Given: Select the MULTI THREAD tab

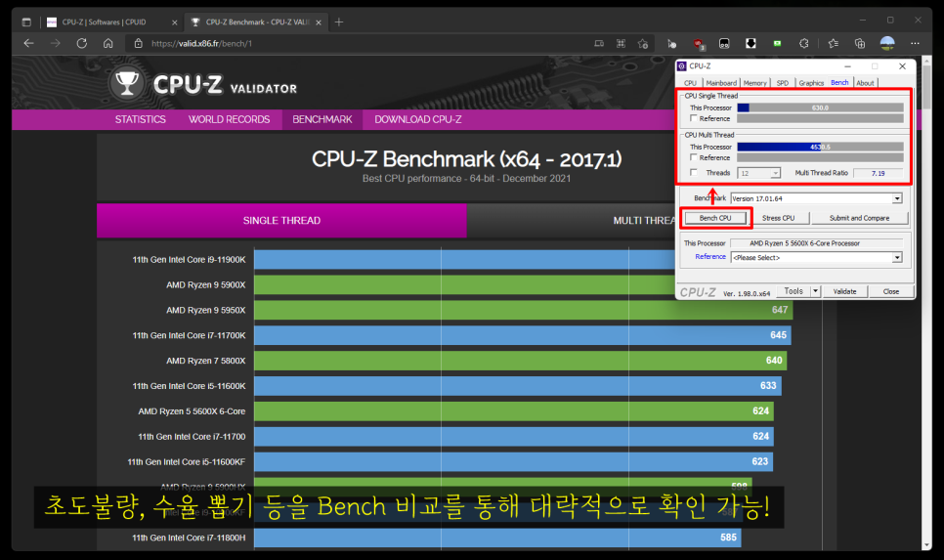Looking at the screenshot, I should pyautogui.click(x=644, y=221).
